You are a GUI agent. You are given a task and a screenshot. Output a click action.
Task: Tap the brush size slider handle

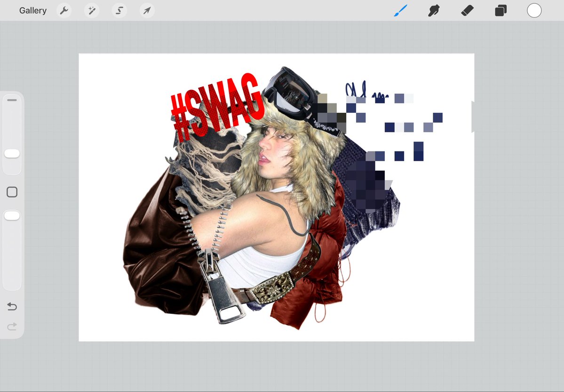pos(12,153)
